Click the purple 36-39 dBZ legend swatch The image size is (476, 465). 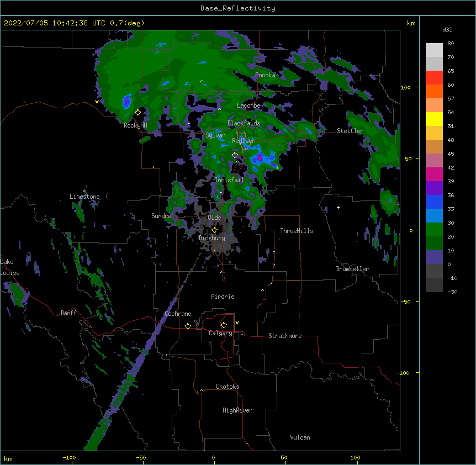click(x=434, y=188)
